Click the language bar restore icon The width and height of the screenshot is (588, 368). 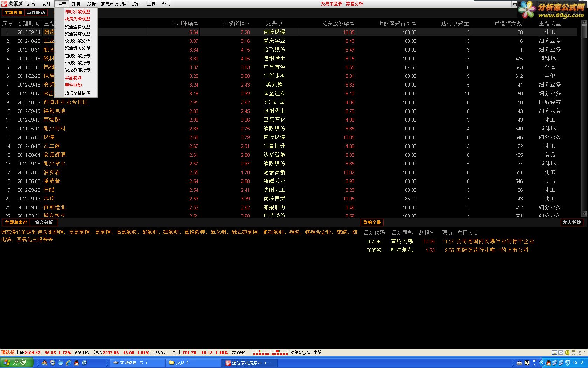(535, 361)
